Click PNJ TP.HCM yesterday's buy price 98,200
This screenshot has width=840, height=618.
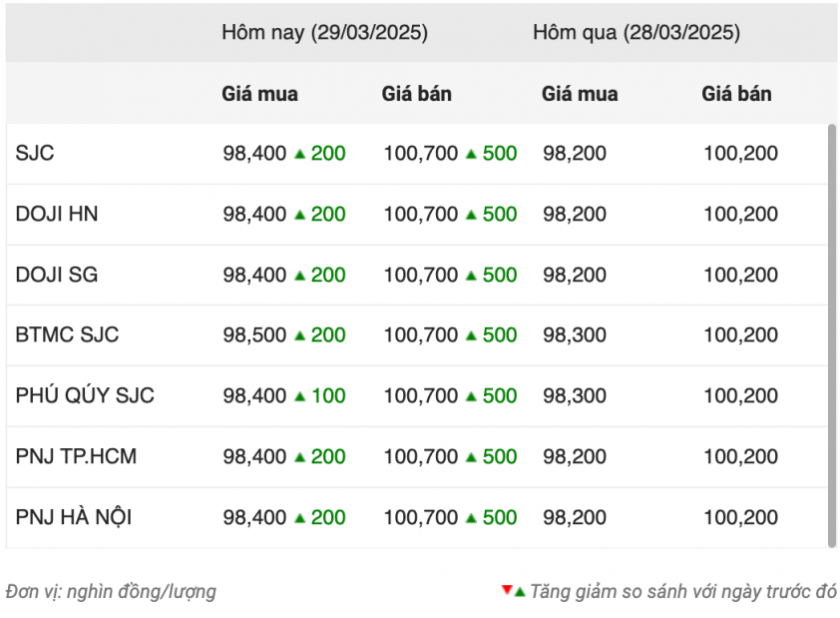pos(575,456)
